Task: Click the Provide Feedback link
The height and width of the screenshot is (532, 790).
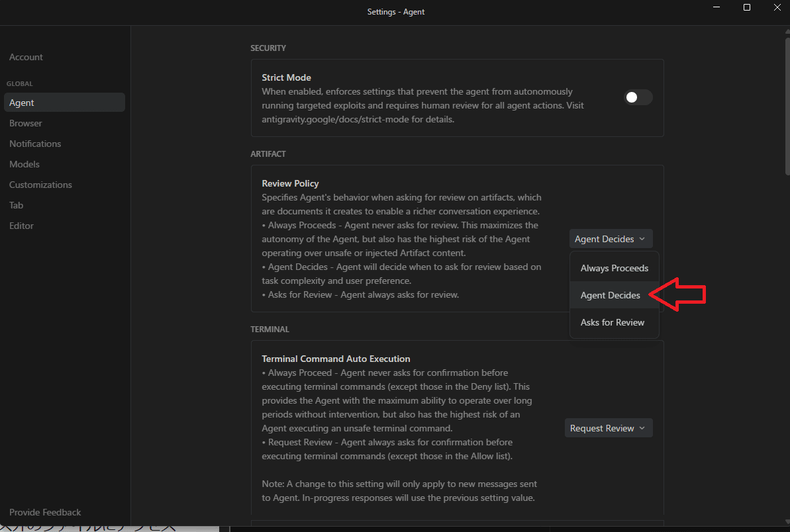Action: (x=45, y=512)
